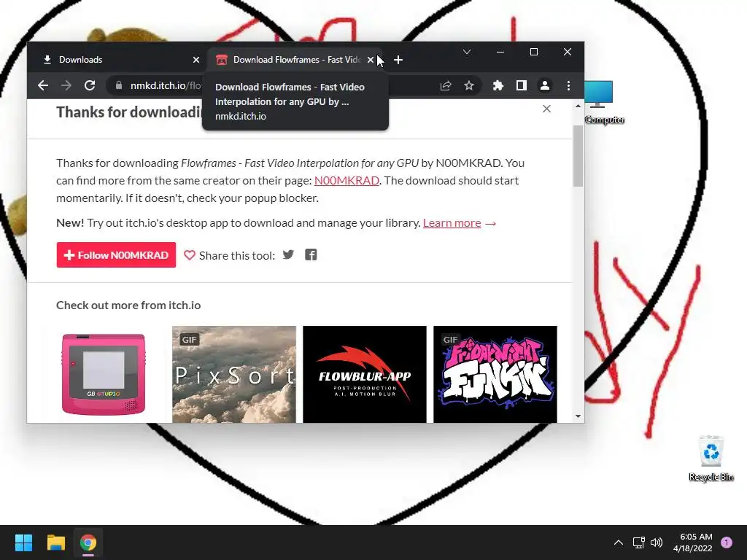
Task: Share this tool on Facebook
Action: pyautogui.click(x=311, y=254)
